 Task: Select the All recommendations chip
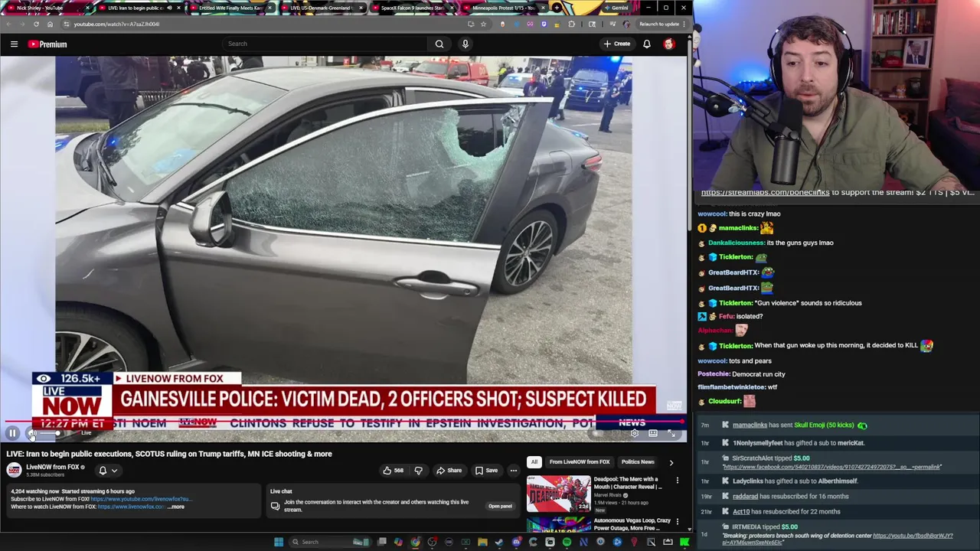click(534, 462)
